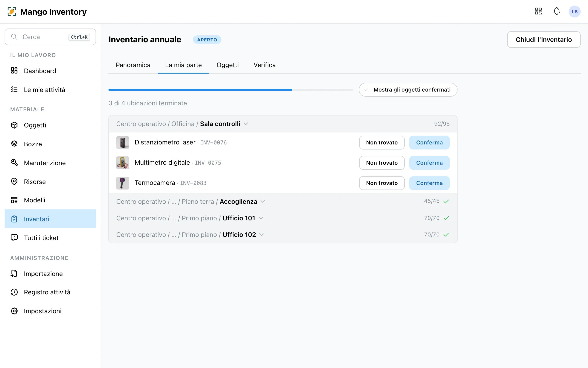Click Chiudi l'inventario button

pyautogui.click(x=544, y=39)
